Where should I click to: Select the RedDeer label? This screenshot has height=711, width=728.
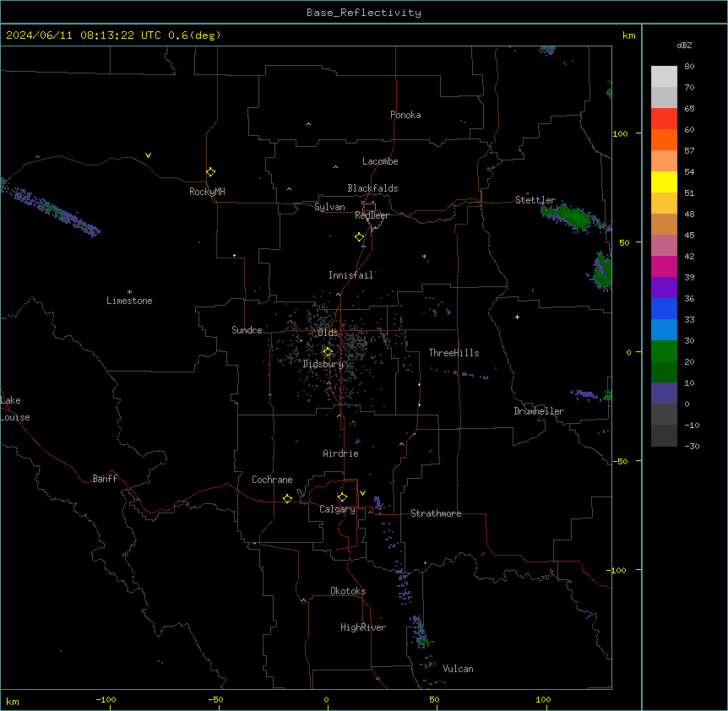click(372, 215)
